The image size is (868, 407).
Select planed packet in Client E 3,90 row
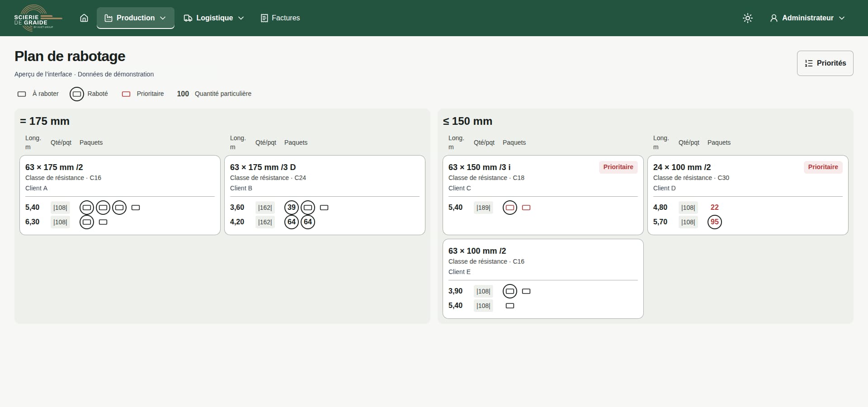click(x=510, y=291)
